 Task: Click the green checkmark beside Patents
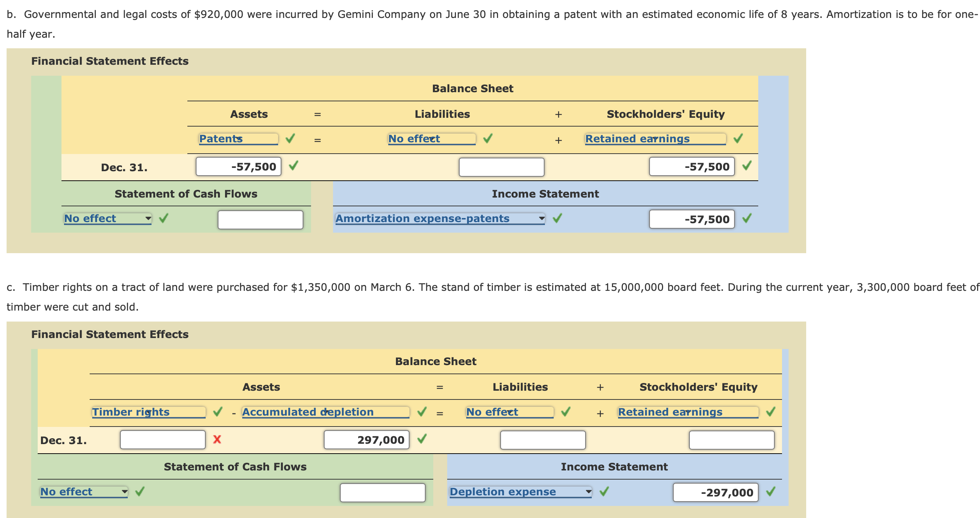coord(290,139)
